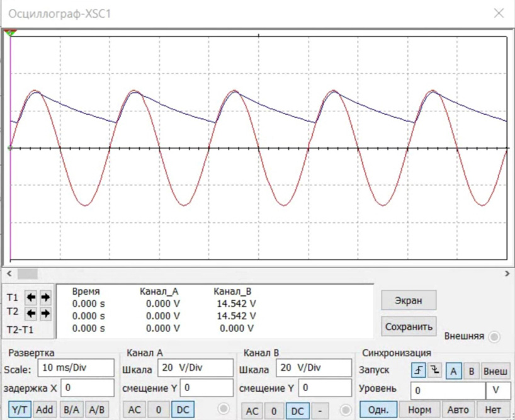Move cursor T1 left with arrow
Image resolution: width=515 pixels, height=420 pixels.
[x=32, y=297]
